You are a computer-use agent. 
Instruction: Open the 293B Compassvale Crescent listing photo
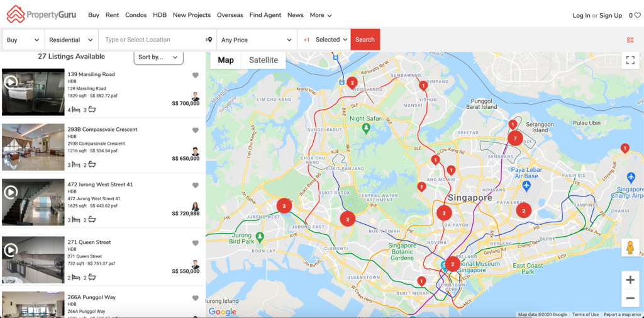click(33, 147)
